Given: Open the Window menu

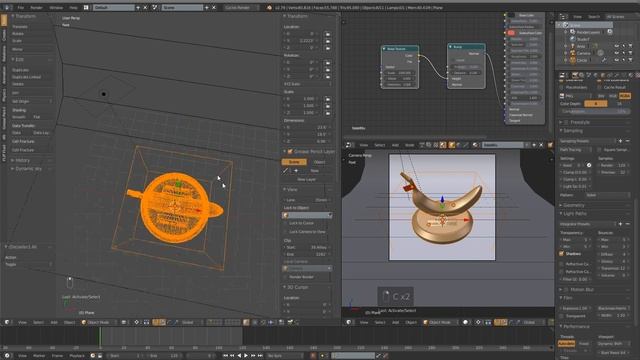Looking at the screenshot, I should pyautogui.click(x=56, y=7).
